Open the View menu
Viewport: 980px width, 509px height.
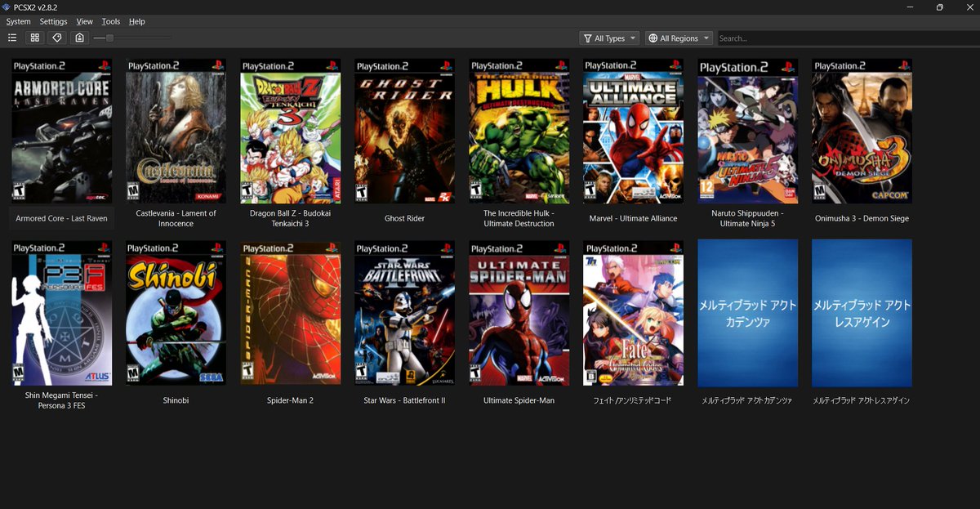point(85,21)
